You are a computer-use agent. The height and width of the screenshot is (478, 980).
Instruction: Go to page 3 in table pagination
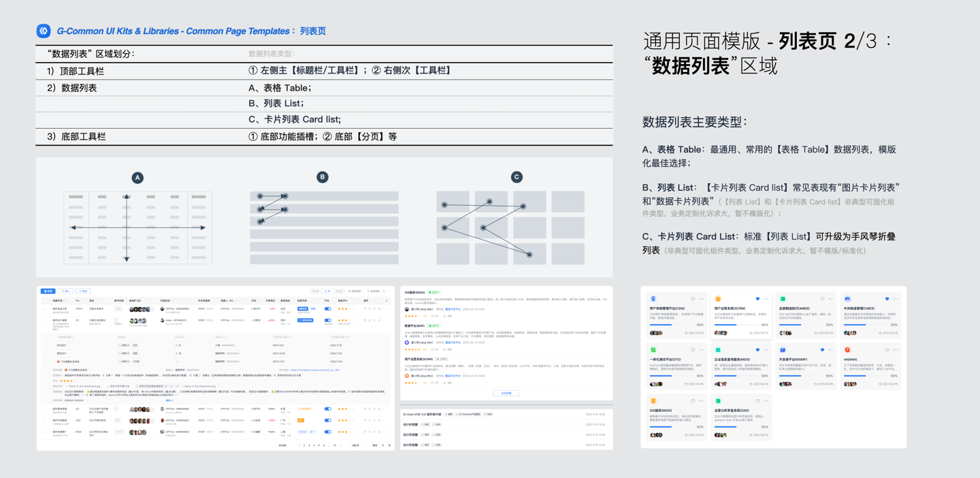click(x=309, y=445)
